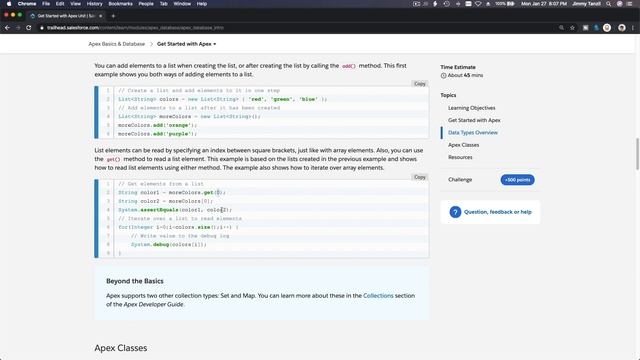Go to Apex Basics & Database breadcrumb

[x=116, y=44]
